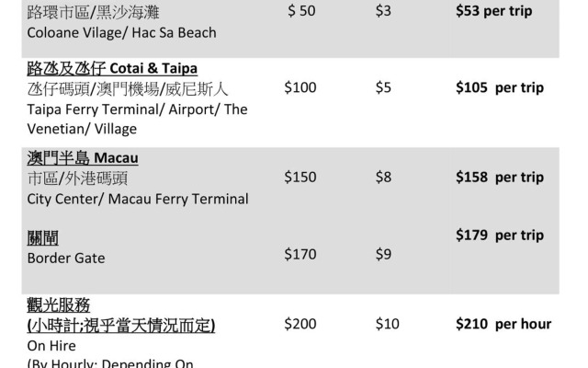
Task: Click the $9 surcharge amount
Action: pyautogui.click(x=383, y=254)
